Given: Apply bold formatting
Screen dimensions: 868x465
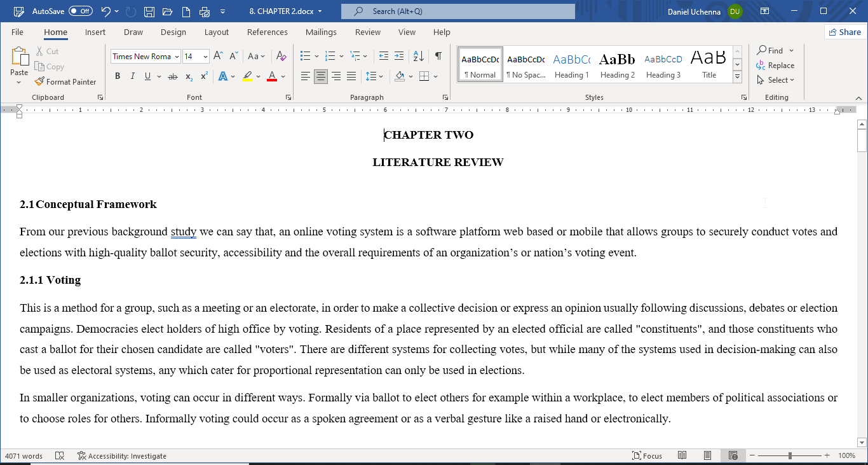Looking at the screenshot, I should tap(117, 76).
